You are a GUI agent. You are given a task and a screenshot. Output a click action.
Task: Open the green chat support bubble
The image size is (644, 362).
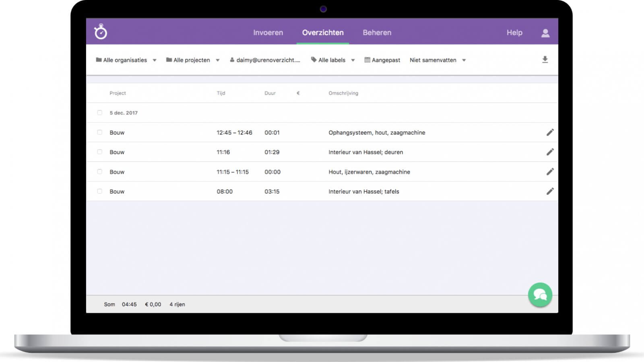[540, 295]
